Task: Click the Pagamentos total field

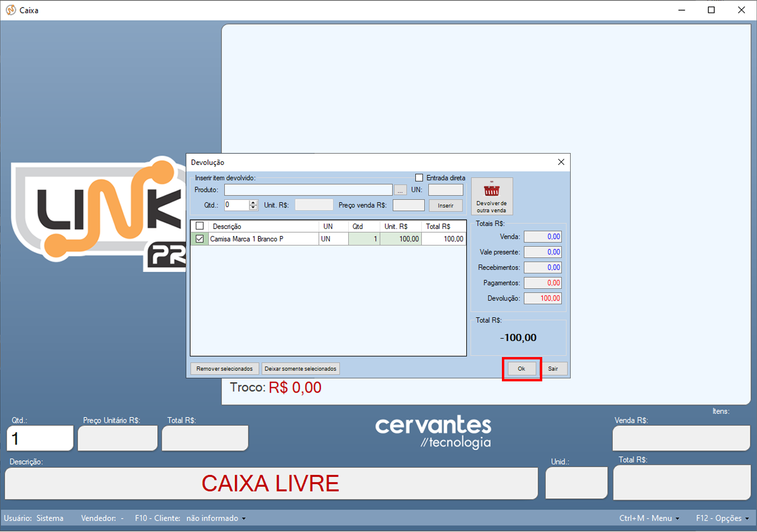Action: (x=543, y=283)
